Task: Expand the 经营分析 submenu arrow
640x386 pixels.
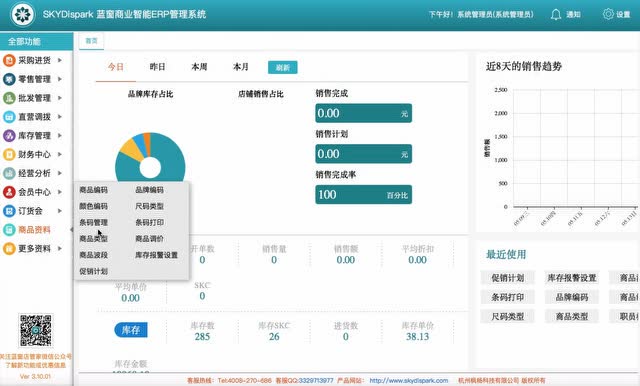Action: [60, 173]
